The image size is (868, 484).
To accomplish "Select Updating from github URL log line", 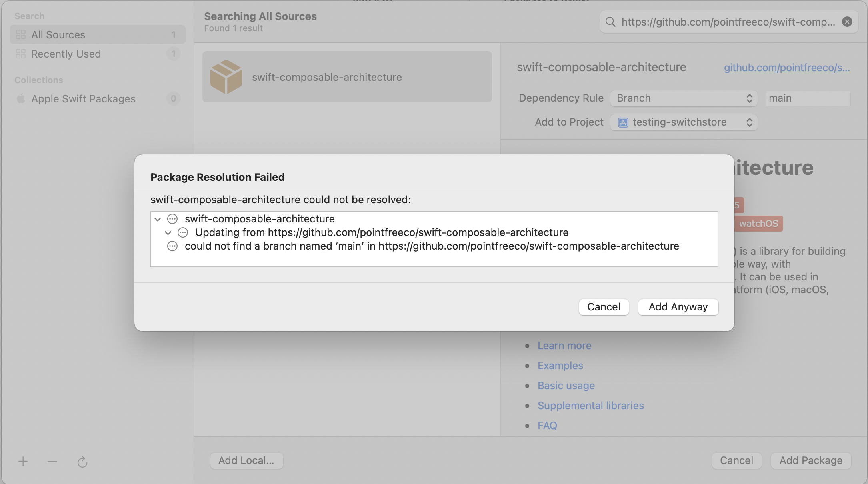I will coord(382,232).
